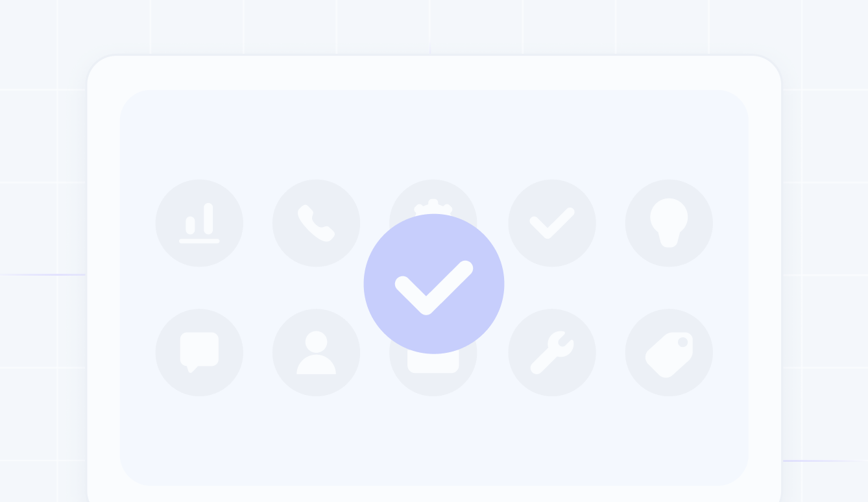Select the bar chart analytics icon

[199, 223]
